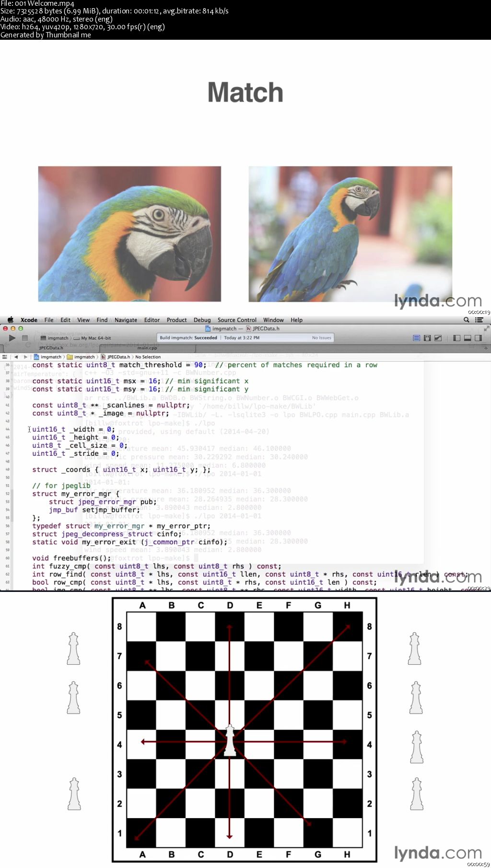Open the File menu
Viewport: 491px width, 868px height.
point(49,320)
